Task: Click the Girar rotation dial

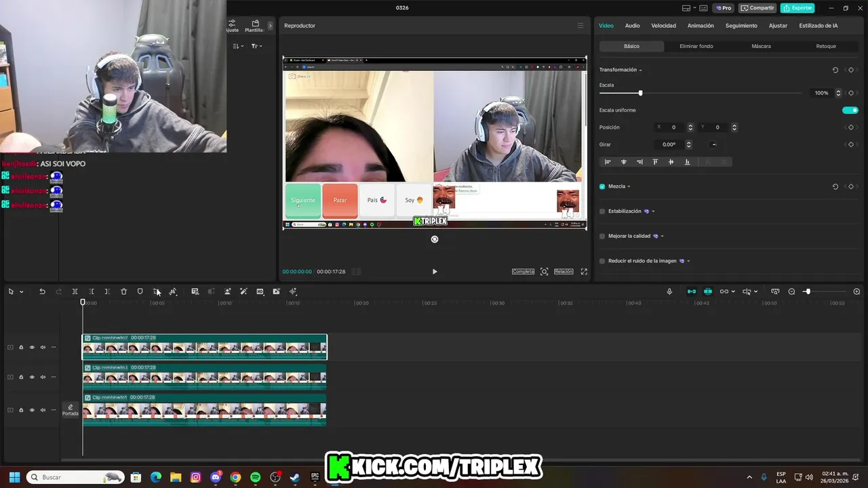Action: [713, 144]
